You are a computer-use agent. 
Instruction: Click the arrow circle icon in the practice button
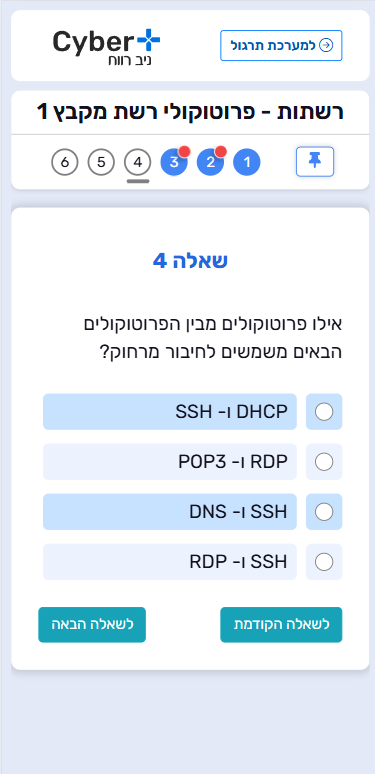tap(326, 45)
